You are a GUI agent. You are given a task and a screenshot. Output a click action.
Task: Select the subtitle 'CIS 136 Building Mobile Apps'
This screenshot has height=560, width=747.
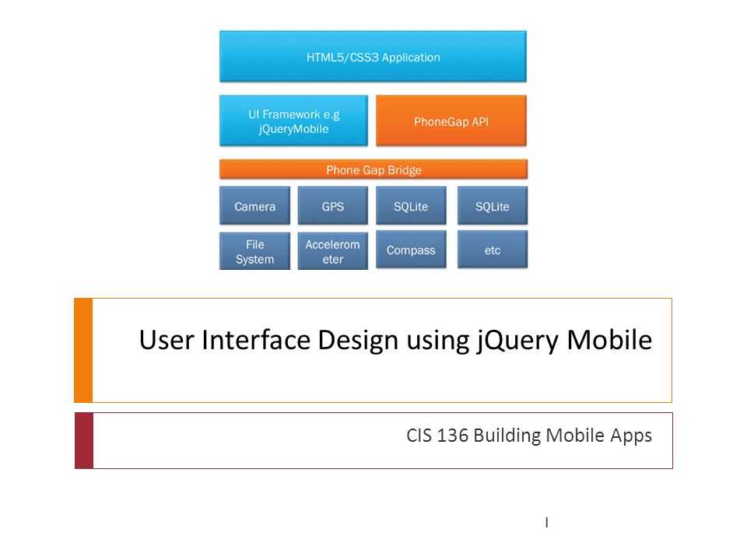point(529,436)
